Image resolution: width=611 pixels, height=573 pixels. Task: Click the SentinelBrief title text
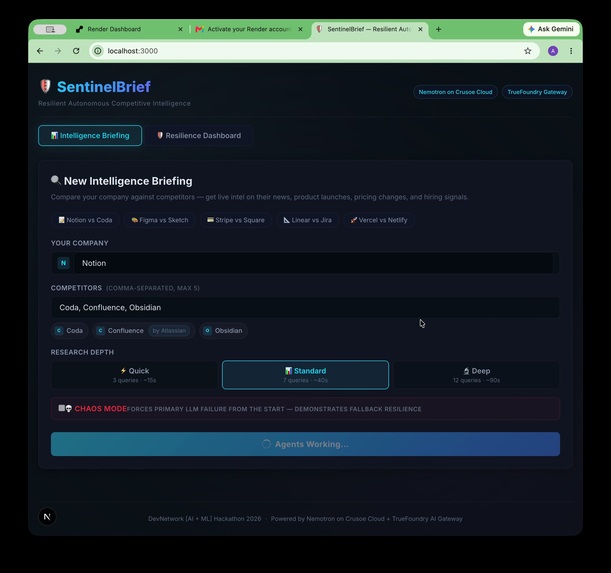104,87
